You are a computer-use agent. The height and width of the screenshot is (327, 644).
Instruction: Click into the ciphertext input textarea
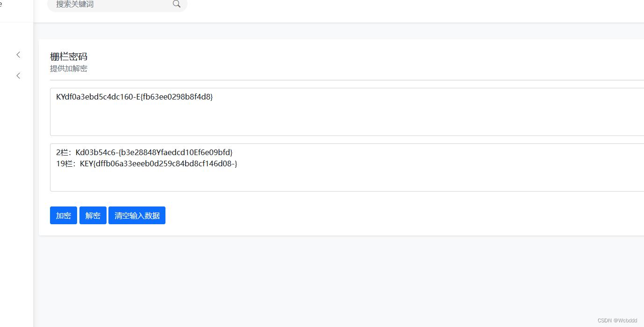click(347, 112)
